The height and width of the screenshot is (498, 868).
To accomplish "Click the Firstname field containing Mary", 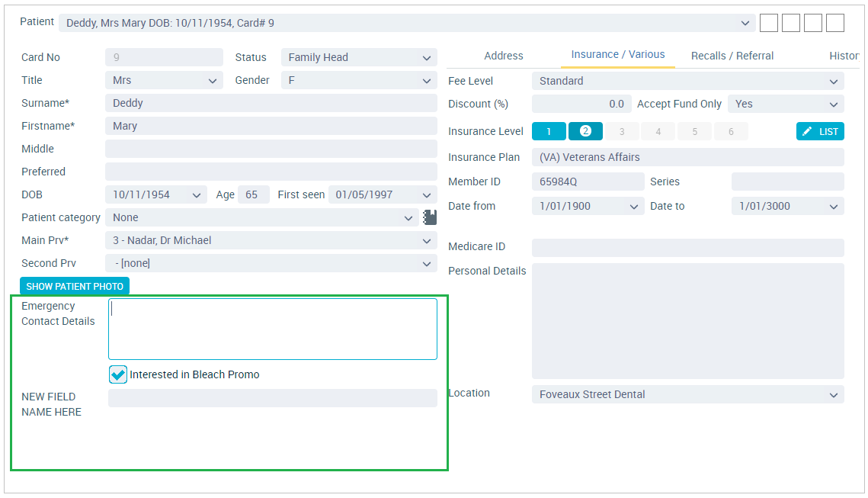I will pyautogui.click(x=271, y=126).
